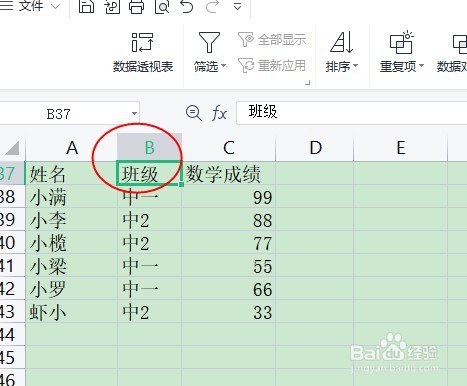Screen dimensions: 467x386
Task: Select row 40 header
Action: tap(12, 243)
